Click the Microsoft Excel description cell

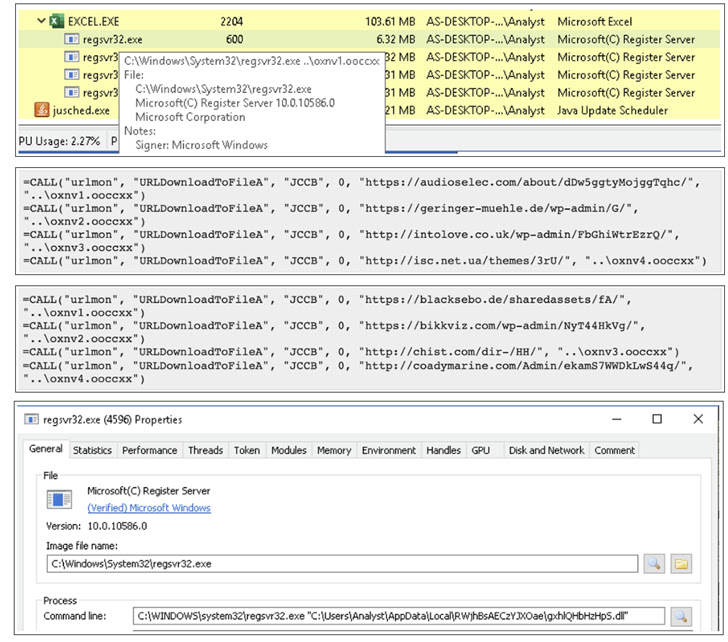point(595,21)
